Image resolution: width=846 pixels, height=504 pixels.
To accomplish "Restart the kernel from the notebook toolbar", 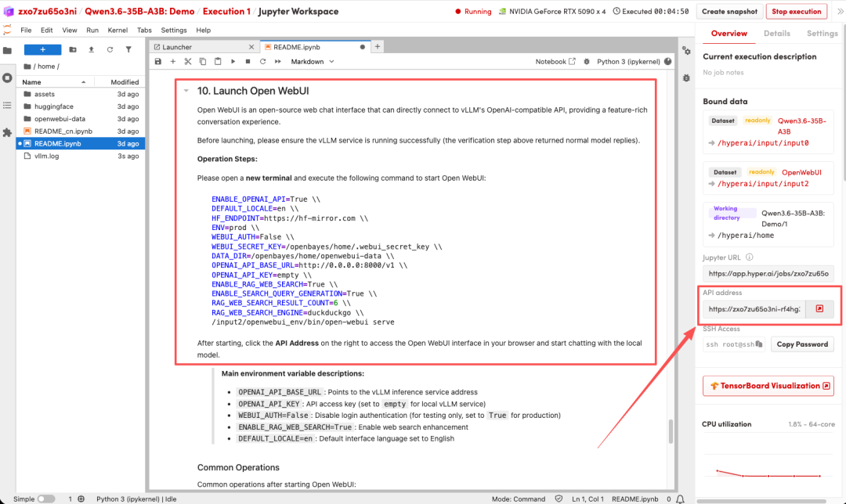I will (x=262, y=62).
